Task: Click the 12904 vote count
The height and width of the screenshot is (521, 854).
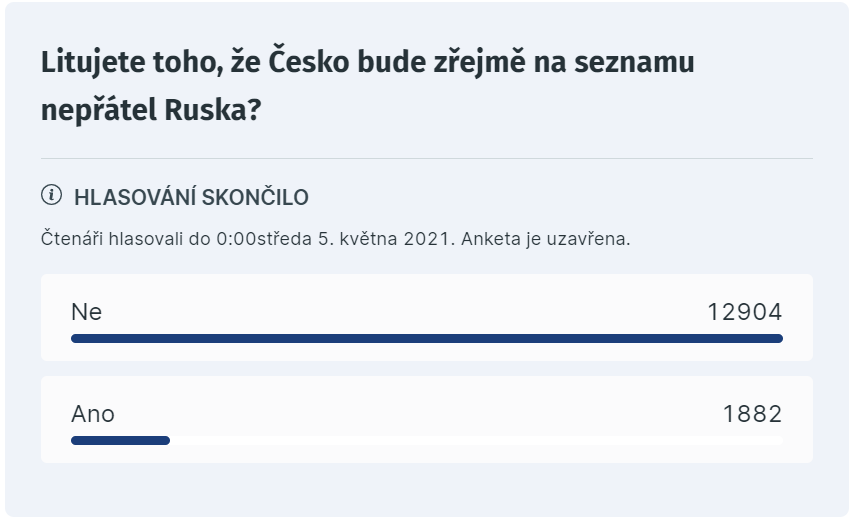Action: point(745,312)
